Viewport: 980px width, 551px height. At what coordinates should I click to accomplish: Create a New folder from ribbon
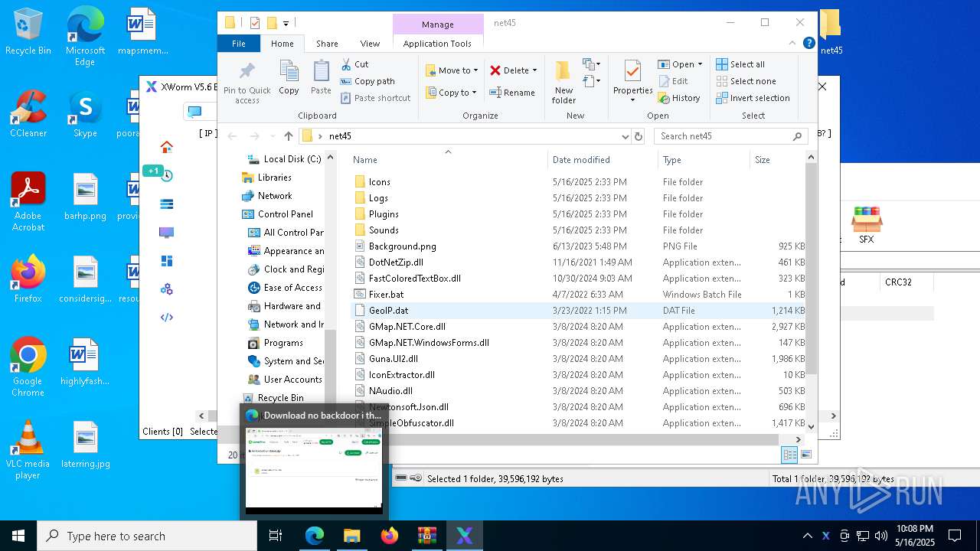coord(563,82)
